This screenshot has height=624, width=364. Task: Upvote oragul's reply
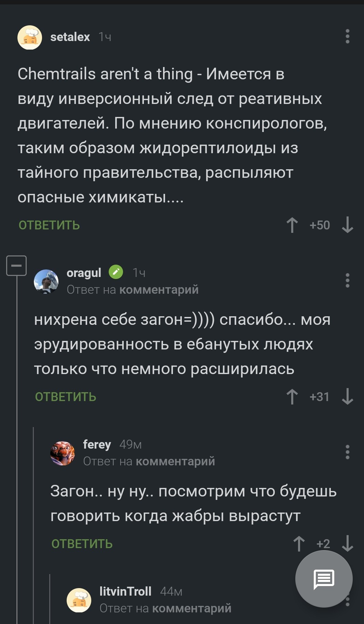(292, 397)
